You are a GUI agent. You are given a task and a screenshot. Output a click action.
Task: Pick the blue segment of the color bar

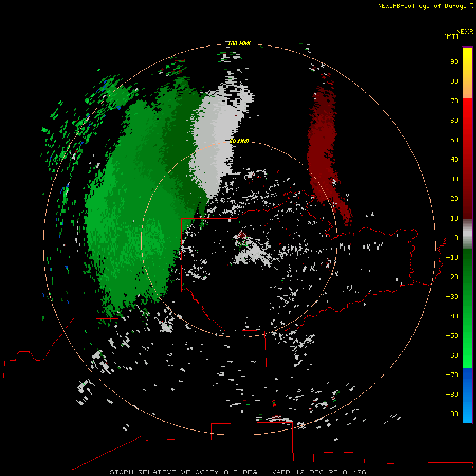(x=467, y=396)
